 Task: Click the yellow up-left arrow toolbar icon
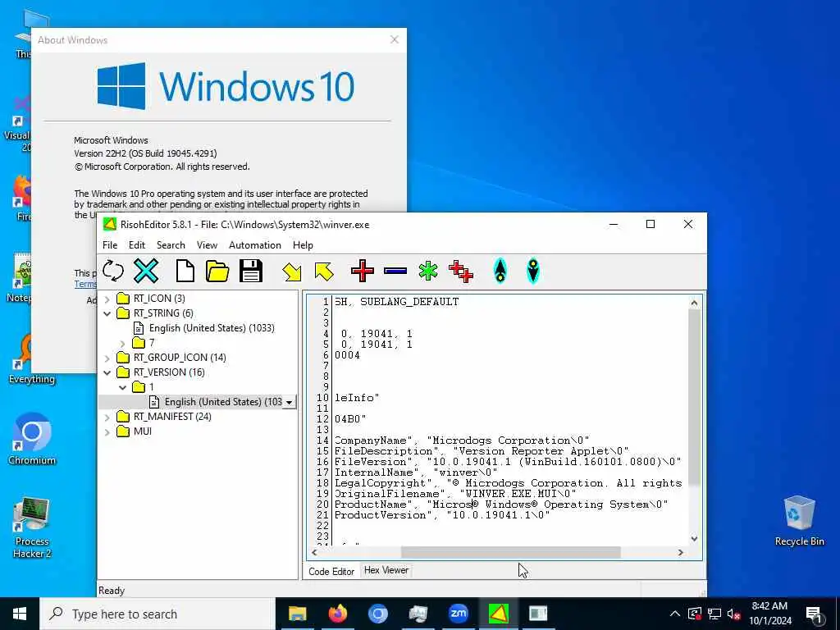click(x=324, y=272)
